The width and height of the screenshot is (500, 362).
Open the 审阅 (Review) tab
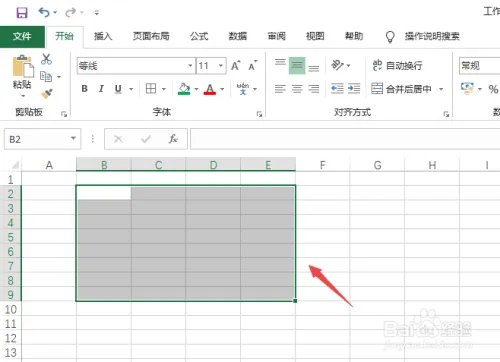[276, 36]
